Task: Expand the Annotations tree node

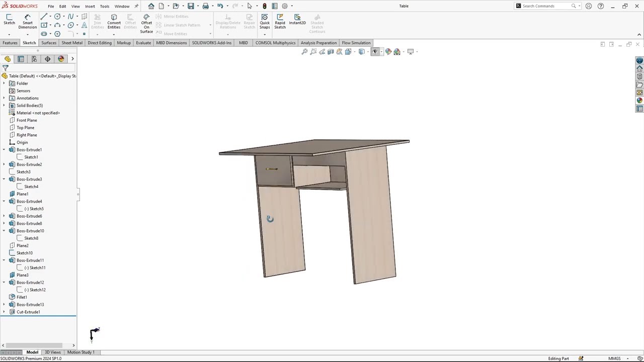Action: pyautogui.click(x=4, y=98)
